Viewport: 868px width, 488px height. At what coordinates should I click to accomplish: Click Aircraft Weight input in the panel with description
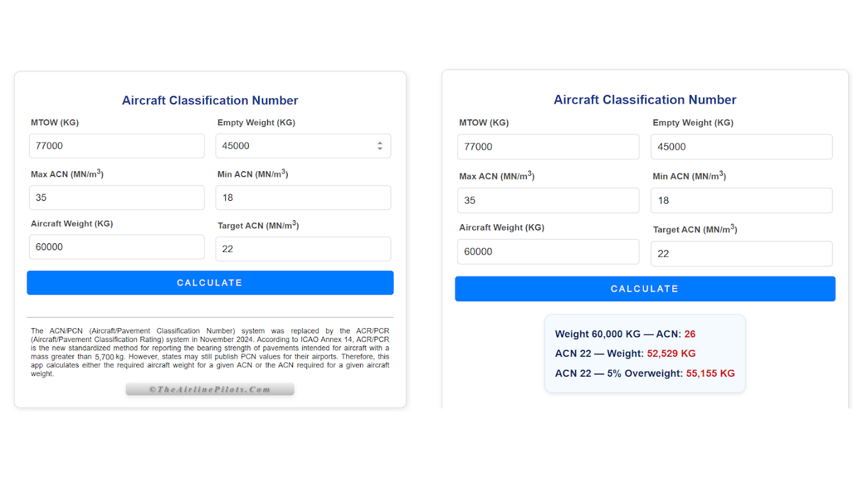coord(117,247)
